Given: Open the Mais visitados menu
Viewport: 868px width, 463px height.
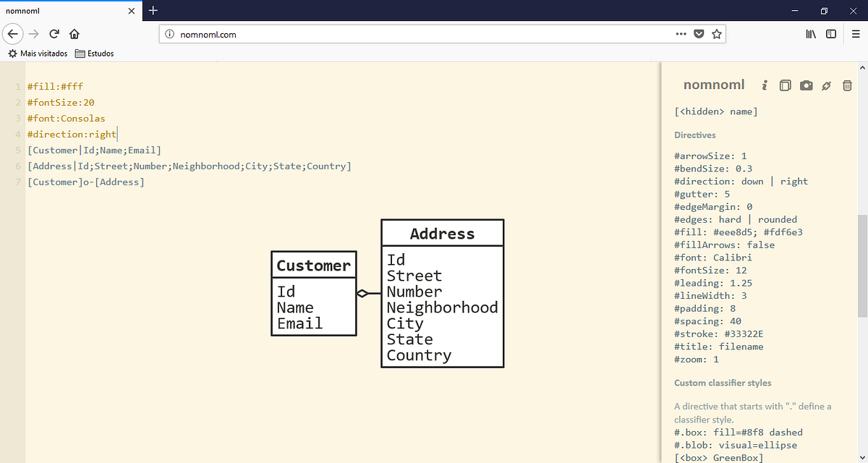Looking at the screenshot, I should [x=38, y=53].
